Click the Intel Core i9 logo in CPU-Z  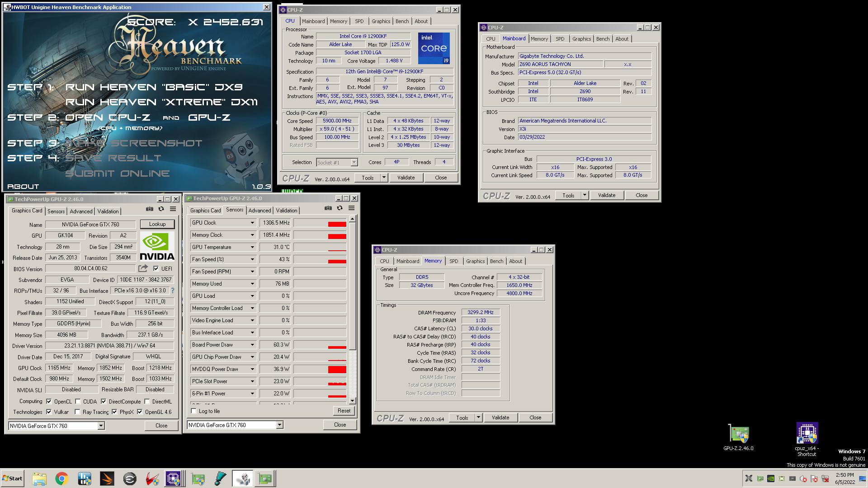click(x=434, y=48)
